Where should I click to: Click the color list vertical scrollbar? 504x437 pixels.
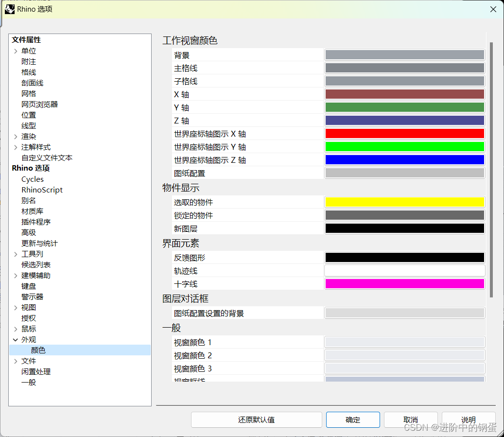pos(491,170)
